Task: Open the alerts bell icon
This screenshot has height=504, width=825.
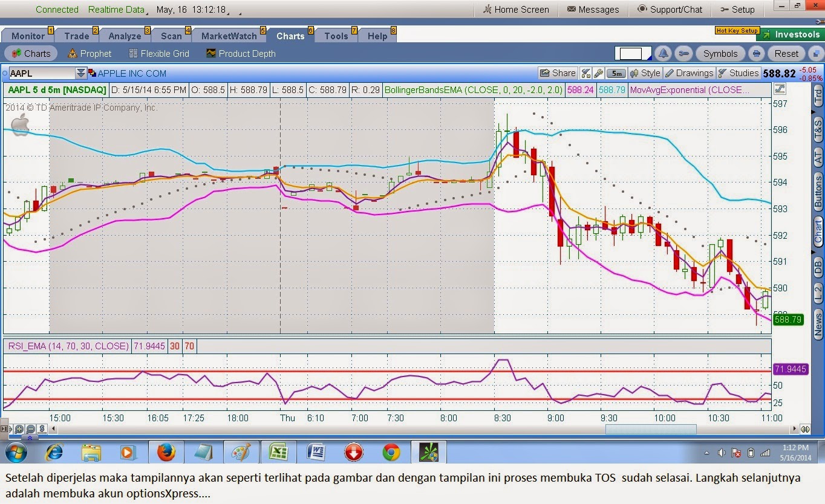Action: coord(664,53)
